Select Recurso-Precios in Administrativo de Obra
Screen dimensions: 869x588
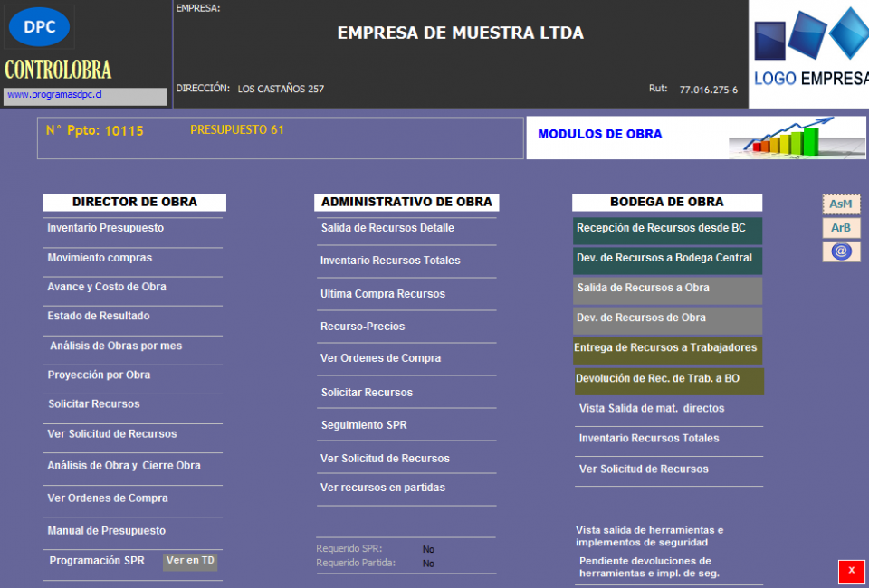[x=363, y=327]
